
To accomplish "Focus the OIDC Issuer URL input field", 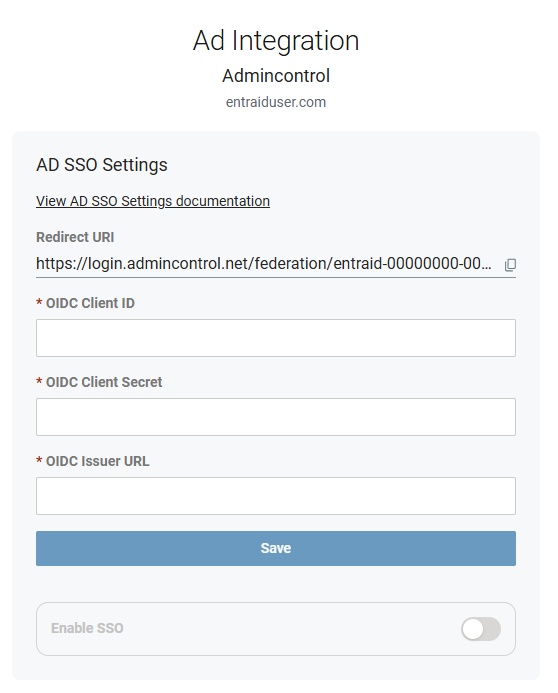I will coord(276,495).
